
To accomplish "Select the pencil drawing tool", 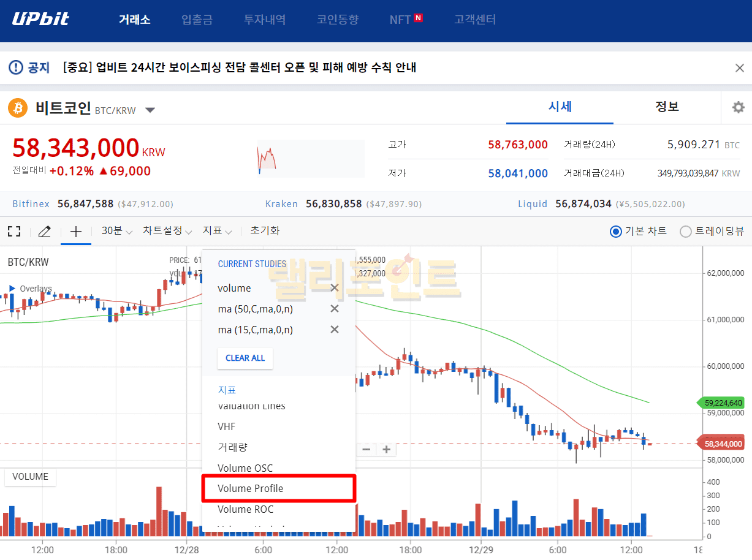I will pos(44,232).
